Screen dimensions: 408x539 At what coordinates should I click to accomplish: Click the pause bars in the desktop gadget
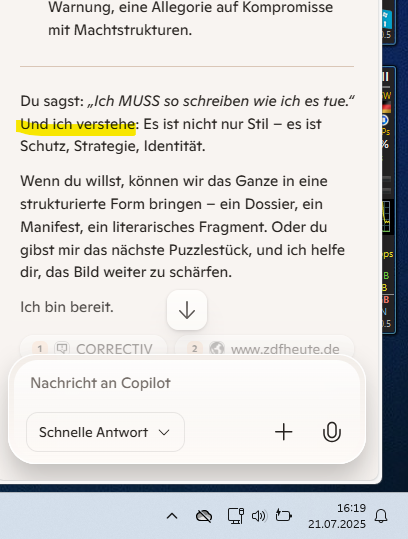click(x=385, y=77)
